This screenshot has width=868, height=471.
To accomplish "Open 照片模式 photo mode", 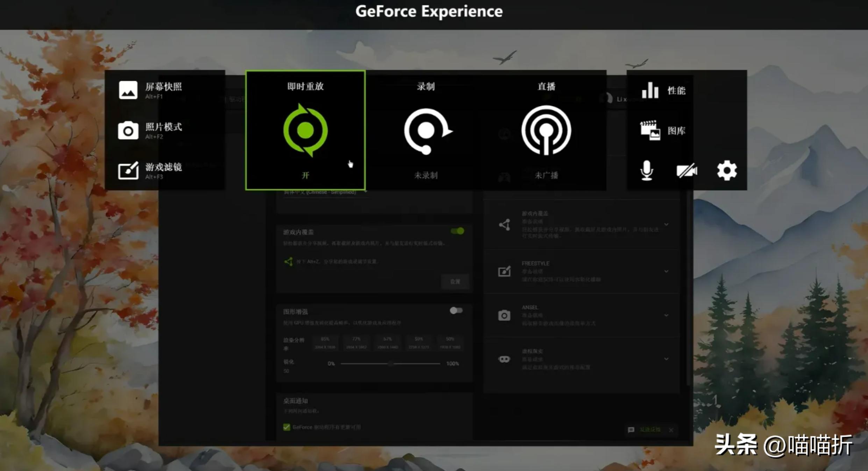I will click(150, 131).
